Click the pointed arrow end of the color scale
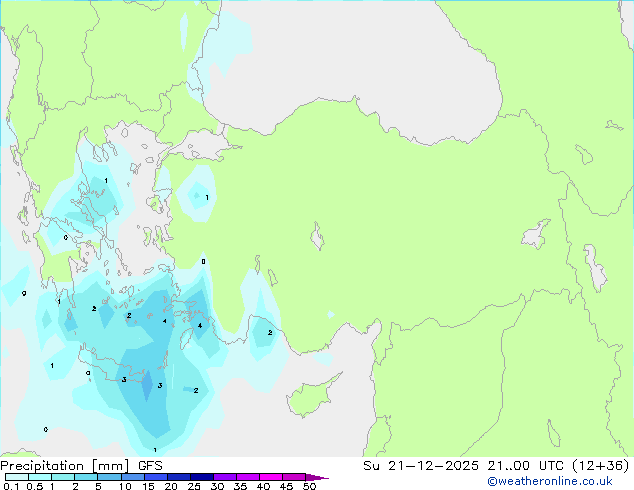 [x=317, y=477]
